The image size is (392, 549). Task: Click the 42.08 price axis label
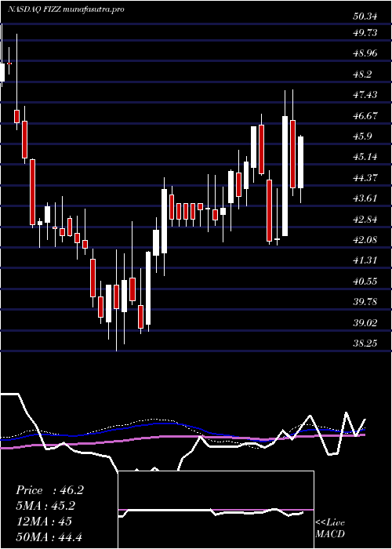[365, 240]
